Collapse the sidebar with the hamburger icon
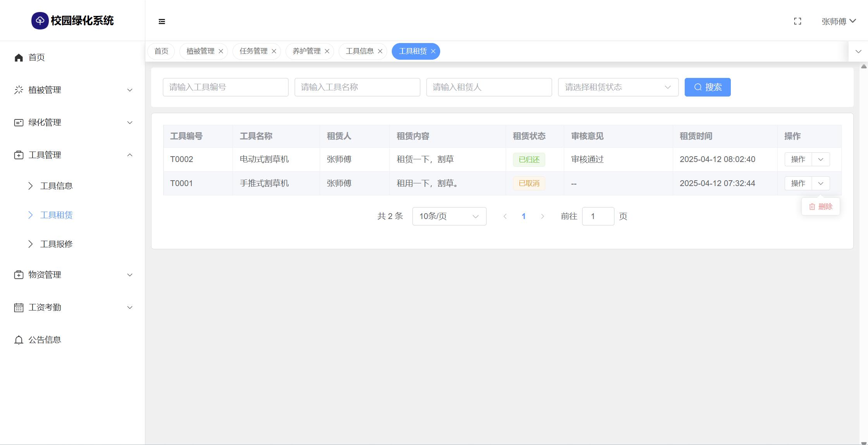 [162, 21]
